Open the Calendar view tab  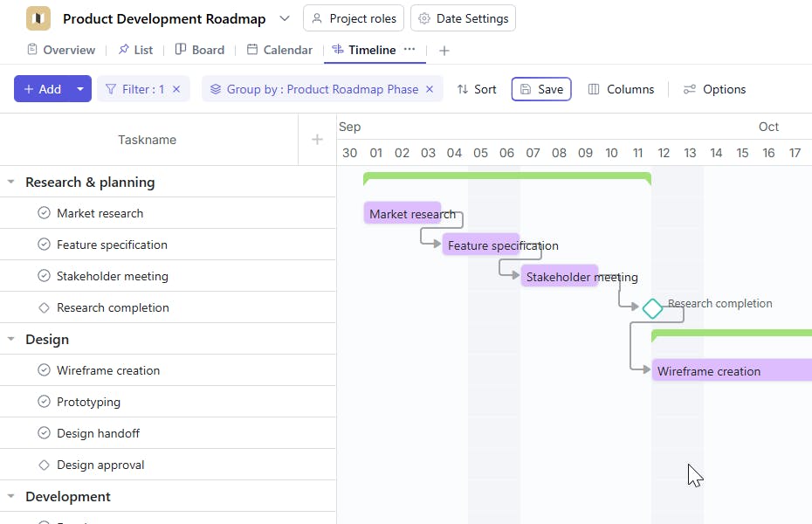[279, 50]
